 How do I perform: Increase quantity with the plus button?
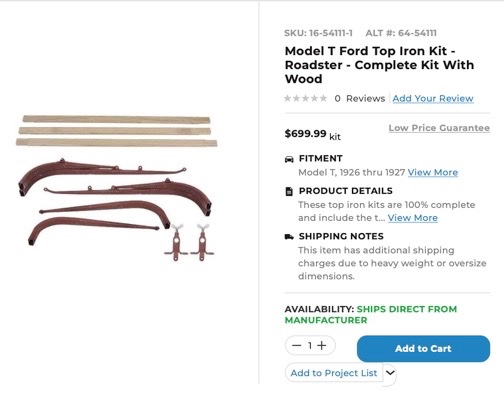click(322, 345)
